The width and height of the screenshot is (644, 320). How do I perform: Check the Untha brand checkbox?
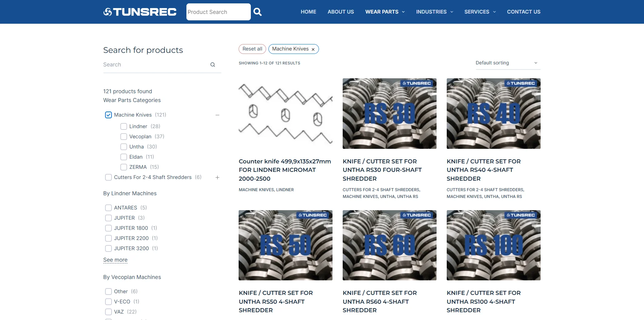(124, 147)
